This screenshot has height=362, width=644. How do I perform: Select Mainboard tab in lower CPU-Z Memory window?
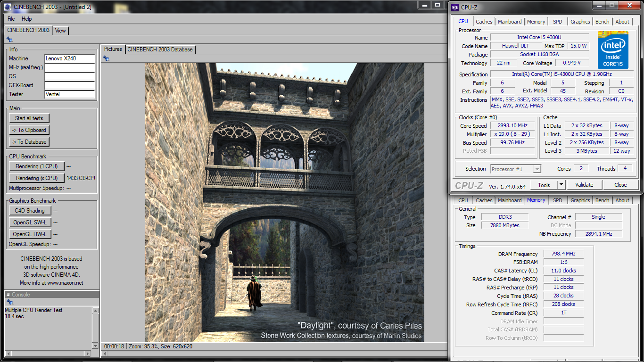510,200
